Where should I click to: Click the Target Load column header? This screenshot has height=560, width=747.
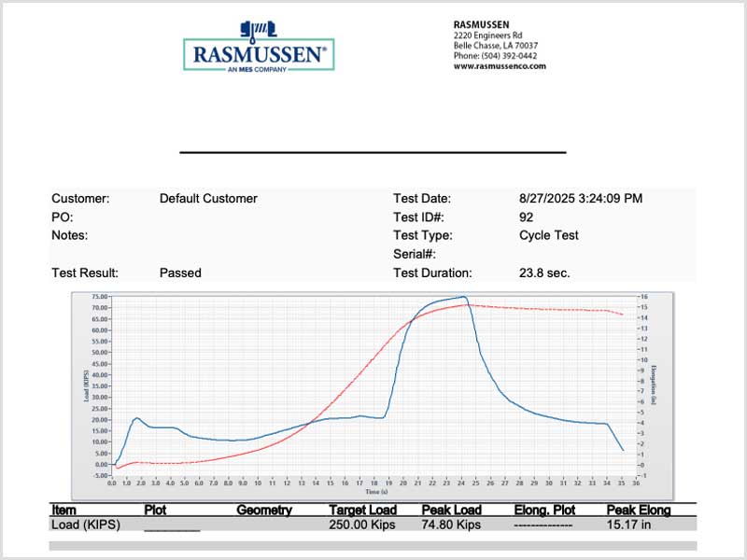click(x=362, y=510)
